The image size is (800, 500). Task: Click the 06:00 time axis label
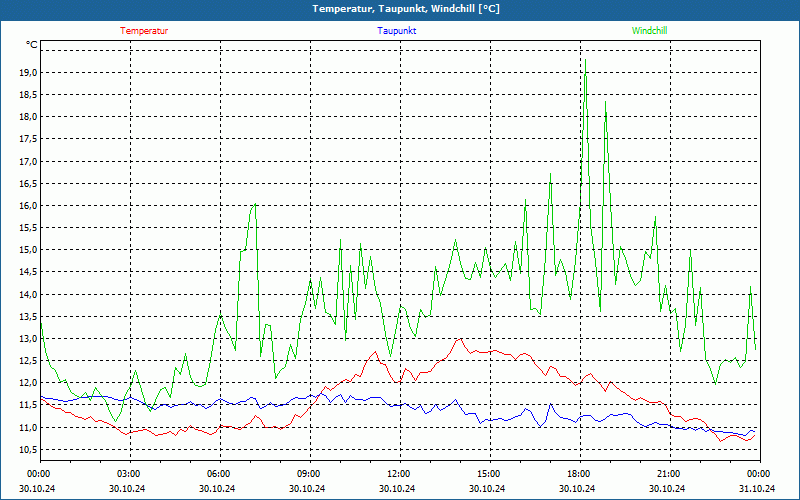218,474
